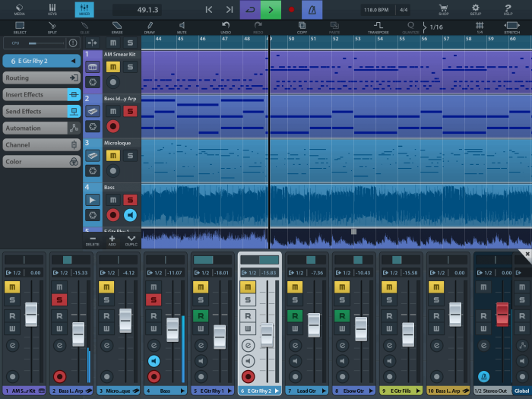Open the Ebow Gtr routing 1/2 selector
This screenshot has height=399, width=532.
[344, 272]
